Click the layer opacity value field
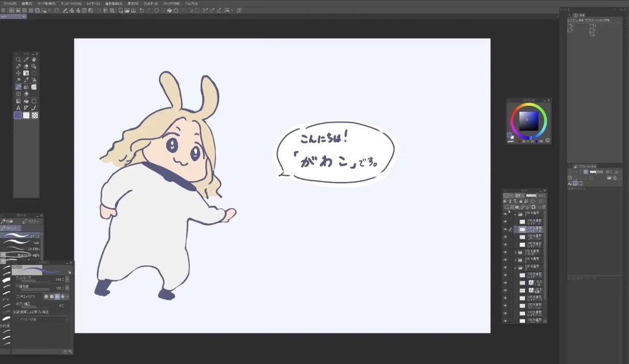The image size is (629, 364). [540, 195]
